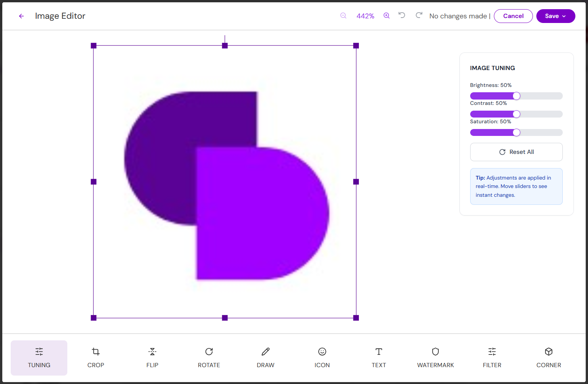Click the 'IMAGE TUNING' panel heading
The image size is (588, 384).
492,68
